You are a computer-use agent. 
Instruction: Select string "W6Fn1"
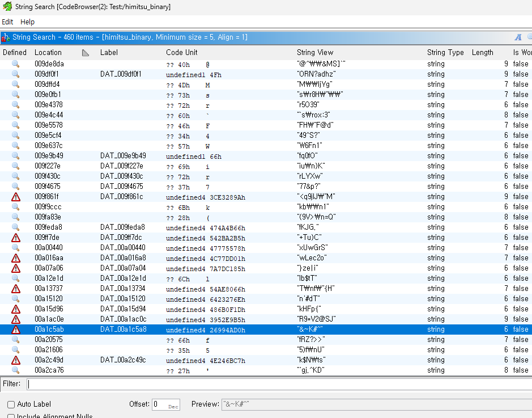[309, 145]
